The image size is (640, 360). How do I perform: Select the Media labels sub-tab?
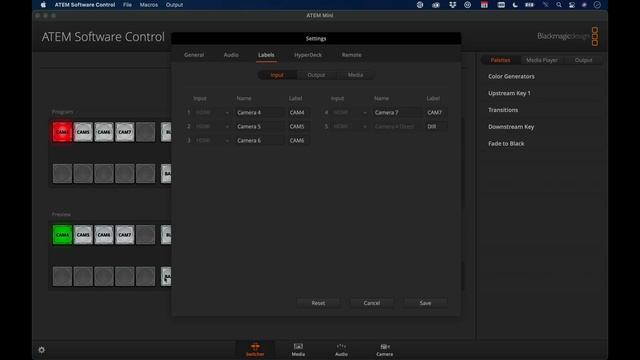(356, 75)
